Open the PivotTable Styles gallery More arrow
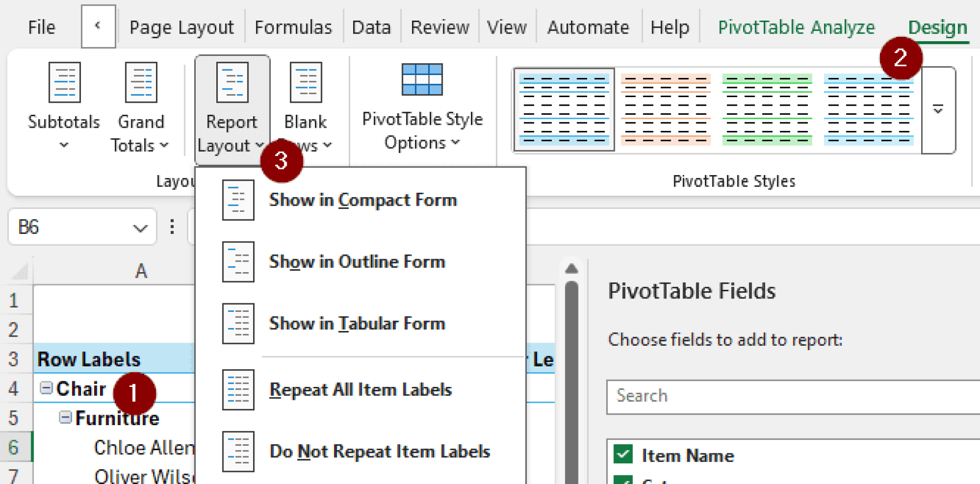The image size is (980, 484). click(x=939, y=110)
